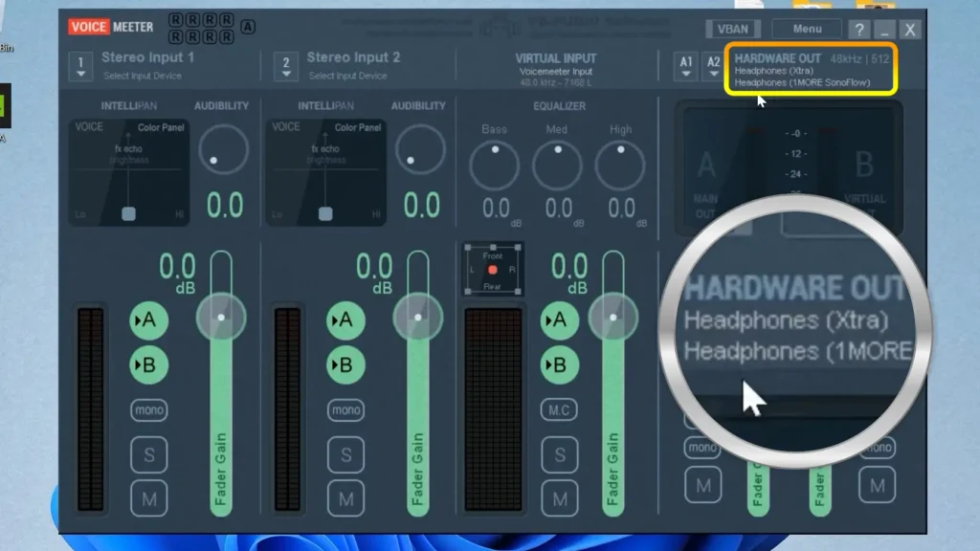
Task: Mute Stereo Input 2 strip
Action: click(x=345, y=498)
